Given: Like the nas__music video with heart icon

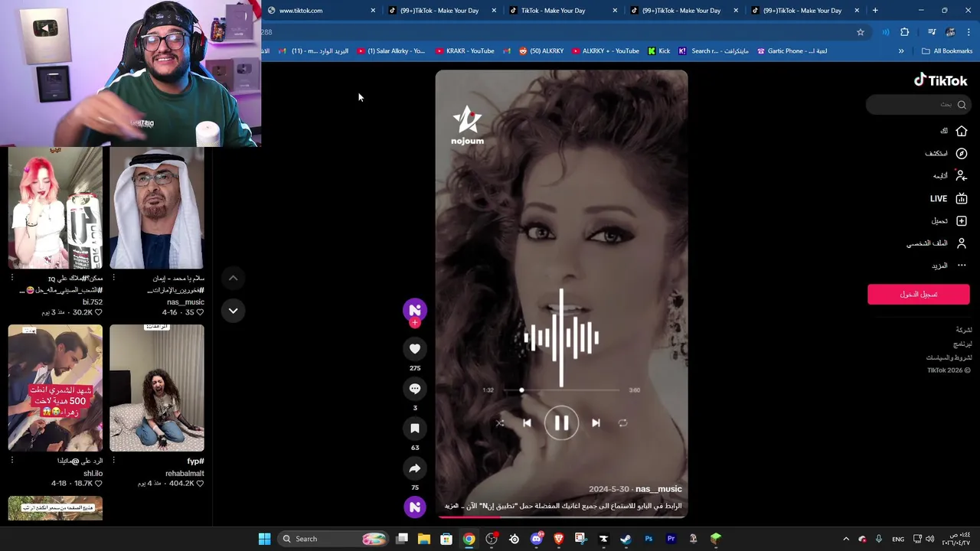Looking at the screenshot, I should [415, 349].
